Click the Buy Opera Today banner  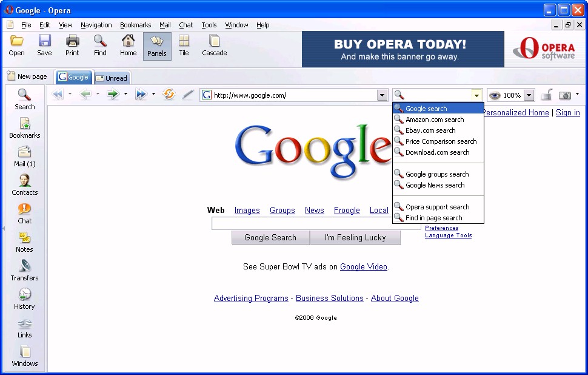tap(403, 49)
